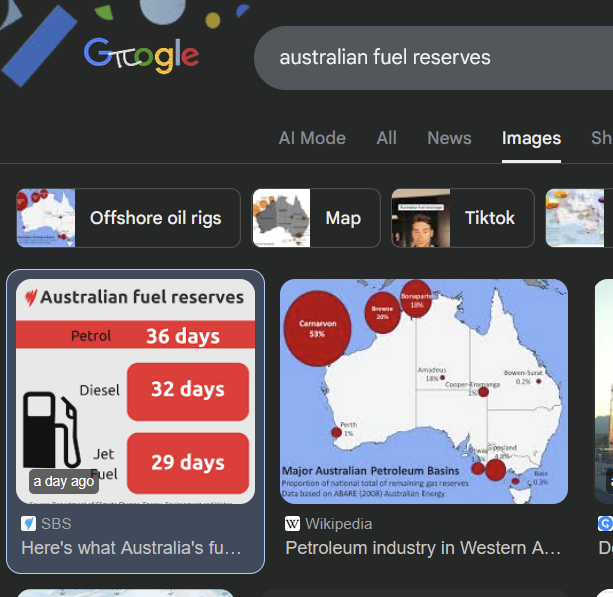
Task: Open the News tab
Action: (x=449, y=138)
